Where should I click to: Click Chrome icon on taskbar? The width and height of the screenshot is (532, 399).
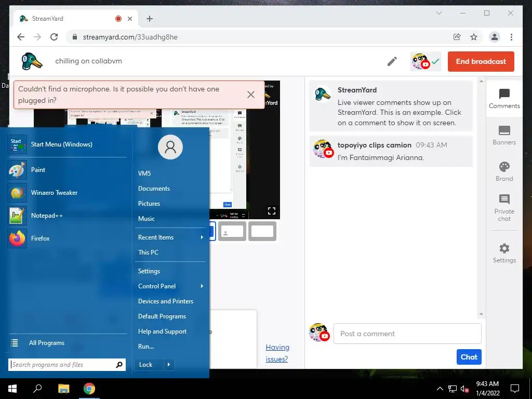pos(89,389)
